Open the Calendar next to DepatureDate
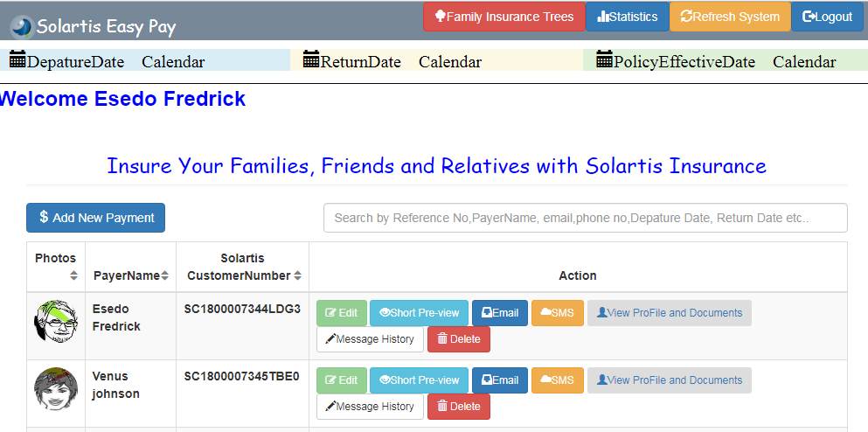The height and width of the screenshot is (432, 868). [x=173, y=62]
